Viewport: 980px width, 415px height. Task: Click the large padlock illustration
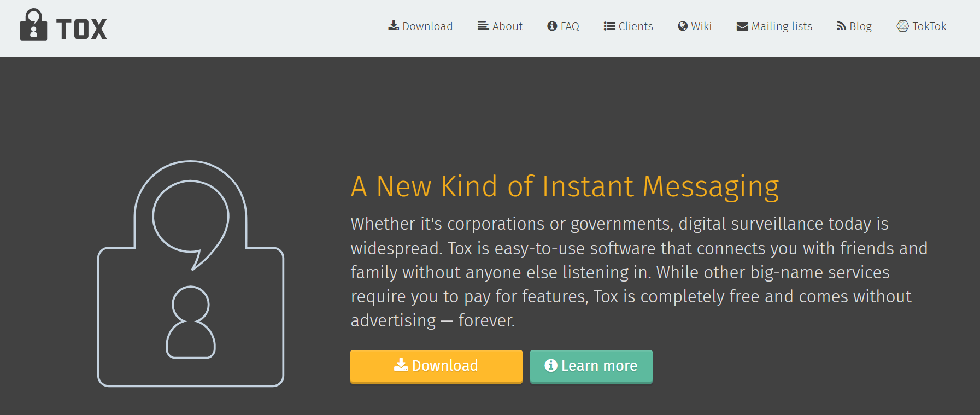(191, 273)
